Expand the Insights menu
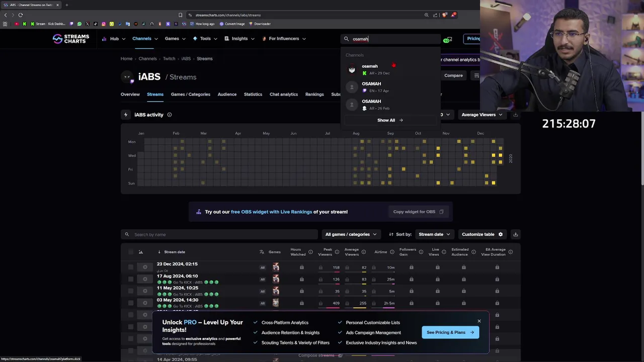The width and height of the screenshot is (644, 362). coord(239,39)
